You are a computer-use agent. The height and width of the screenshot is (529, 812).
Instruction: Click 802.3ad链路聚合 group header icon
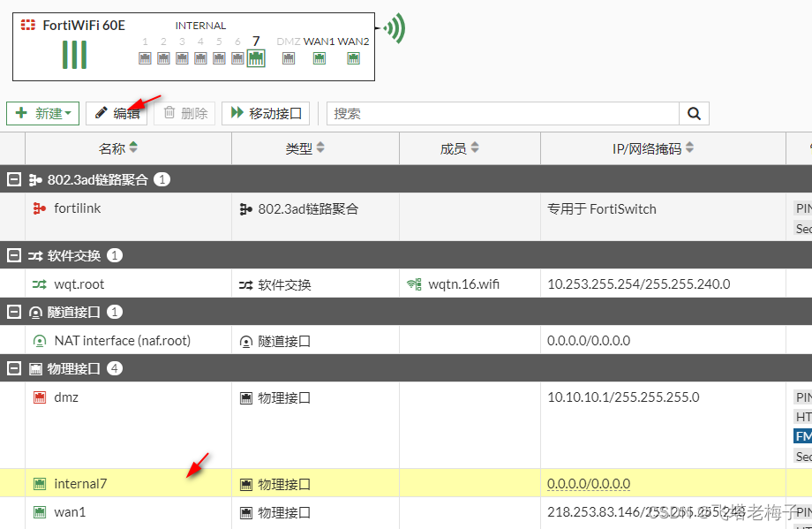[x=35, y=180]
